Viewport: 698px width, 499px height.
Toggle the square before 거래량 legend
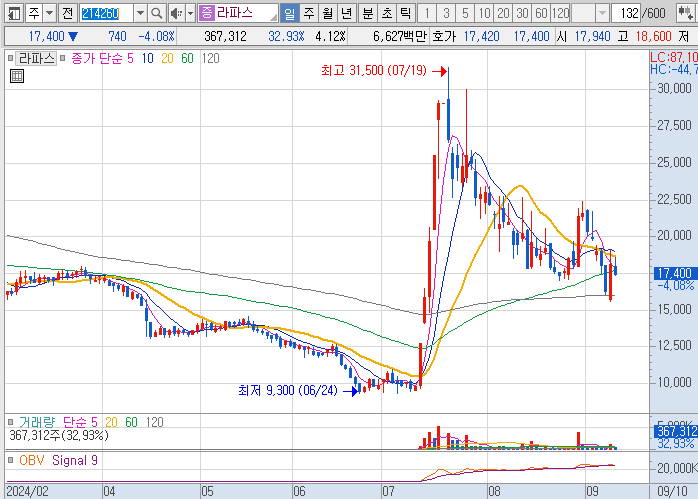point(10,422)
